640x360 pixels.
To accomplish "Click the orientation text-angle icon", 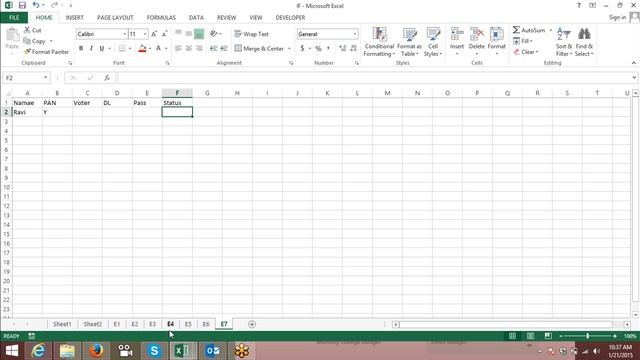I will click(213, 33).
